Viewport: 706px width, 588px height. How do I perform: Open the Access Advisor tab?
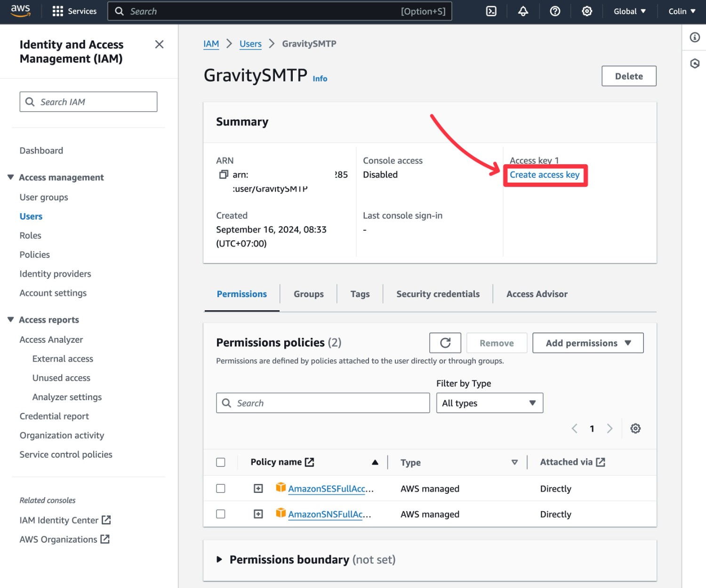537,294
